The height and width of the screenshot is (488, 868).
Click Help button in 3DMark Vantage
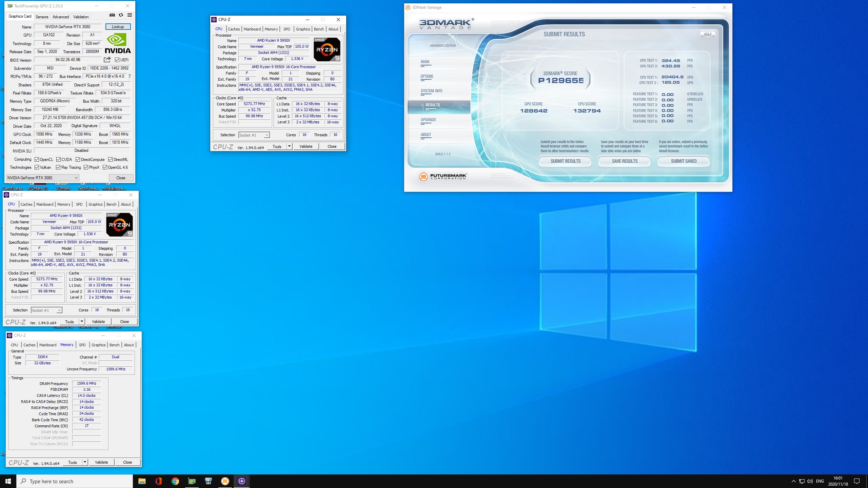coord(708,34)
